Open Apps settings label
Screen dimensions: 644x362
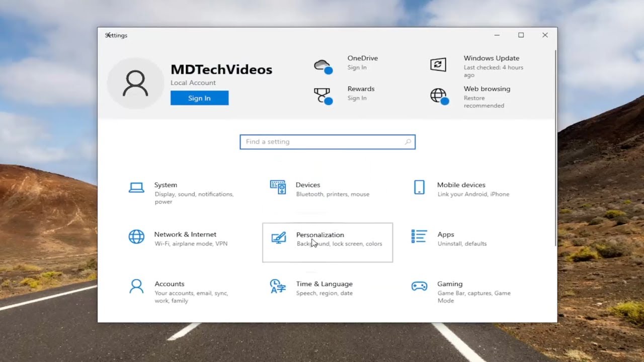point(446,235)
